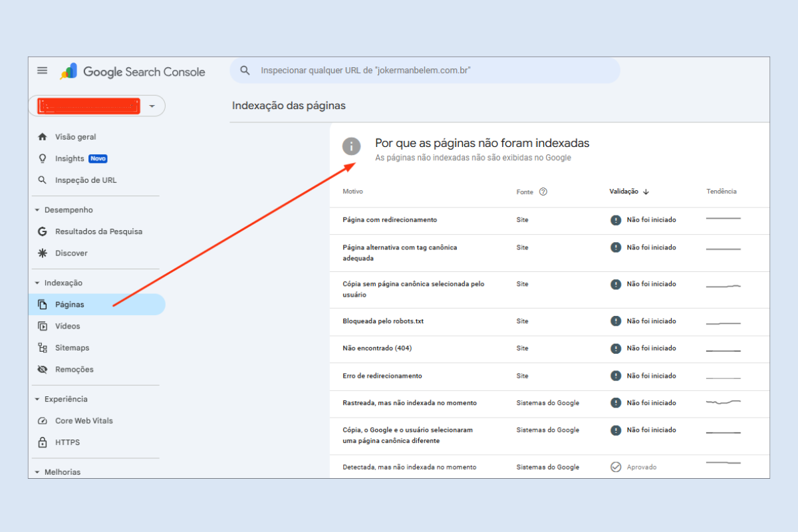The height and width of the screenshot is (532, 798).
Task: Click the Core Web Vitals gauge icon
Action: 43,421
